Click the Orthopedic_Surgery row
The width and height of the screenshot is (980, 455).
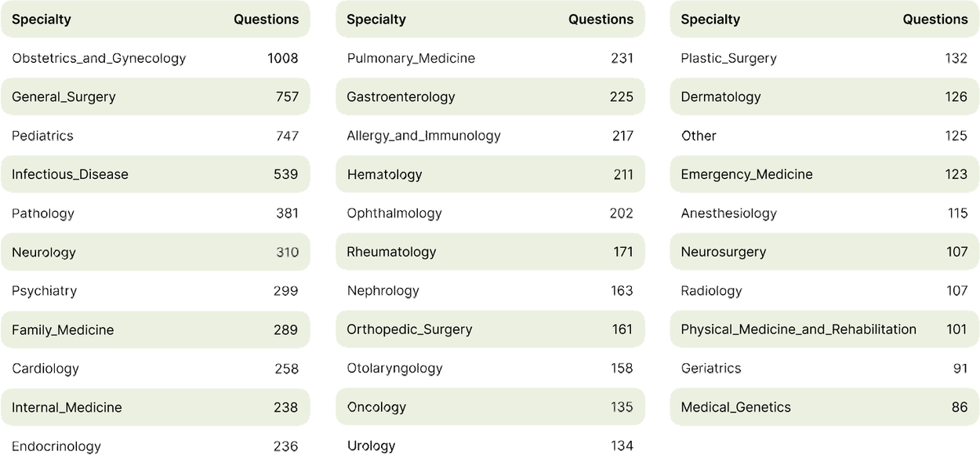[x=490, y=329]
